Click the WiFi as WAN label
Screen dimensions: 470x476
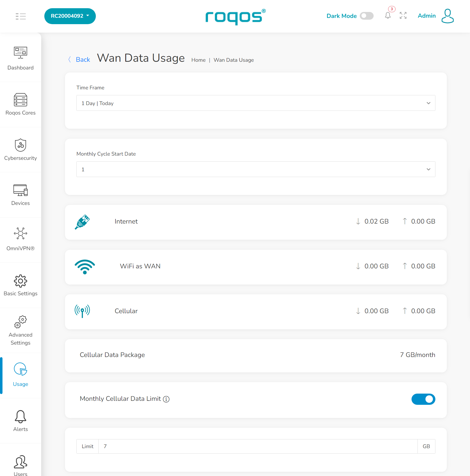(140, 266)
